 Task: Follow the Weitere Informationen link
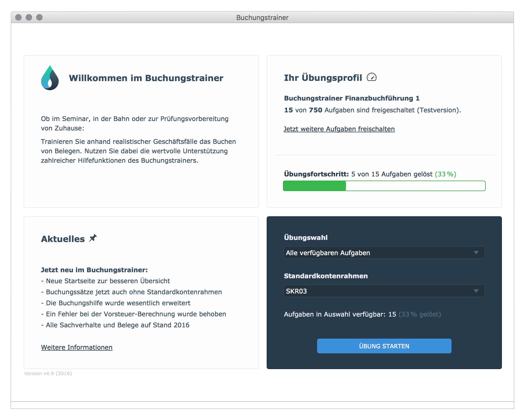pos(77,347)
